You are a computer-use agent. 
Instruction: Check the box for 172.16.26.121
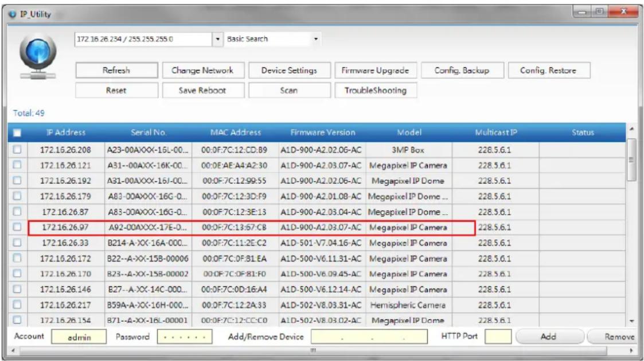[17, 165]
